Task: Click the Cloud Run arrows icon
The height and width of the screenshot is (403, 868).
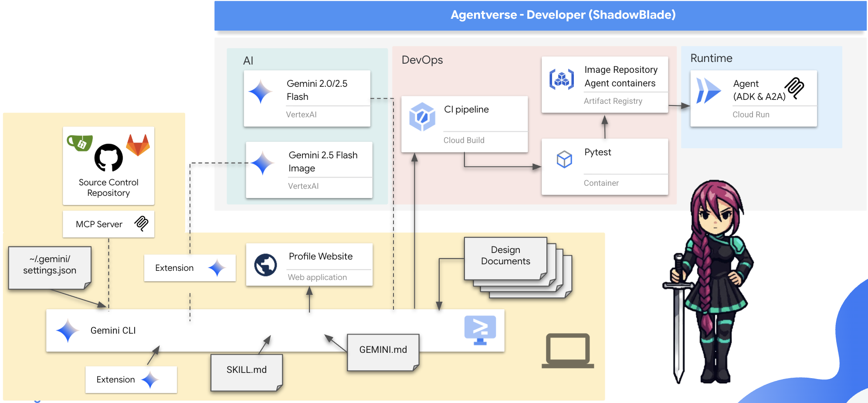Action: pos(708,91)
